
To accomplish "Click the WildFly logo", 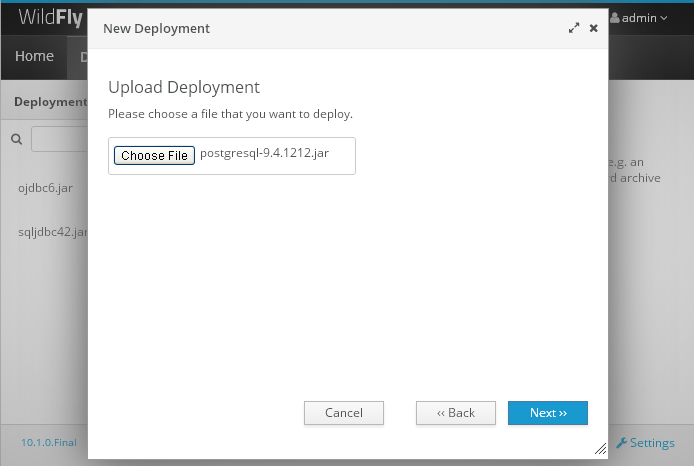I will click(50, 18).
